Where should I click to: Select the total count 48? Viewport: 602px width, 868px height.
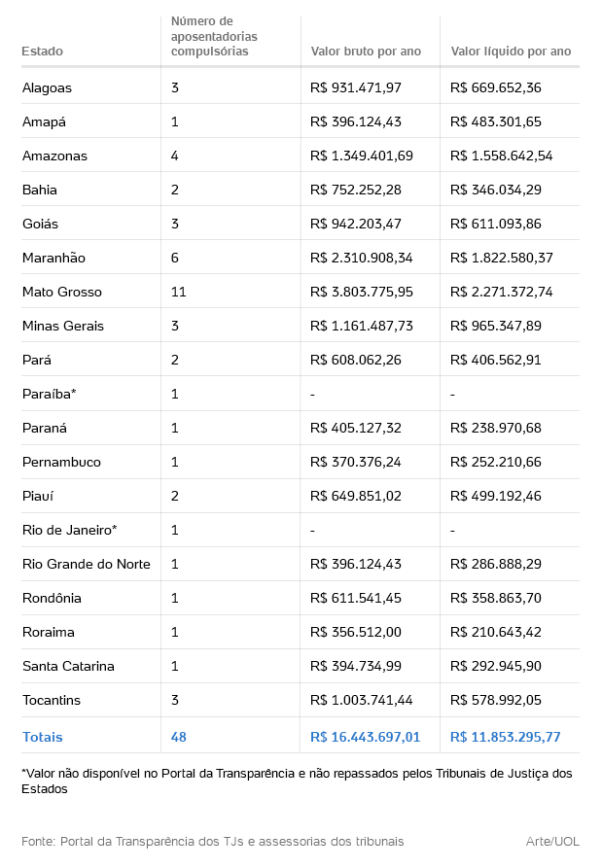tap(179, 737)
